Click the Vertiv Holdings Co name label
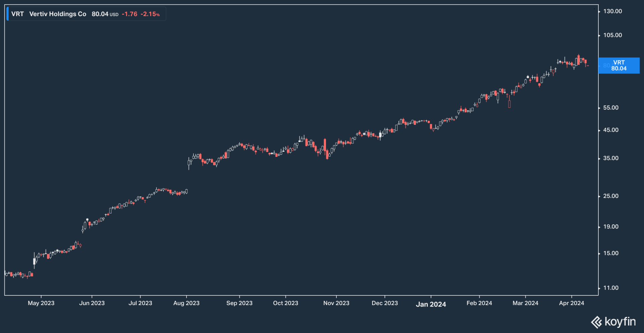The height and width of the screenshot is (333, 644). [x=58, y=14]
